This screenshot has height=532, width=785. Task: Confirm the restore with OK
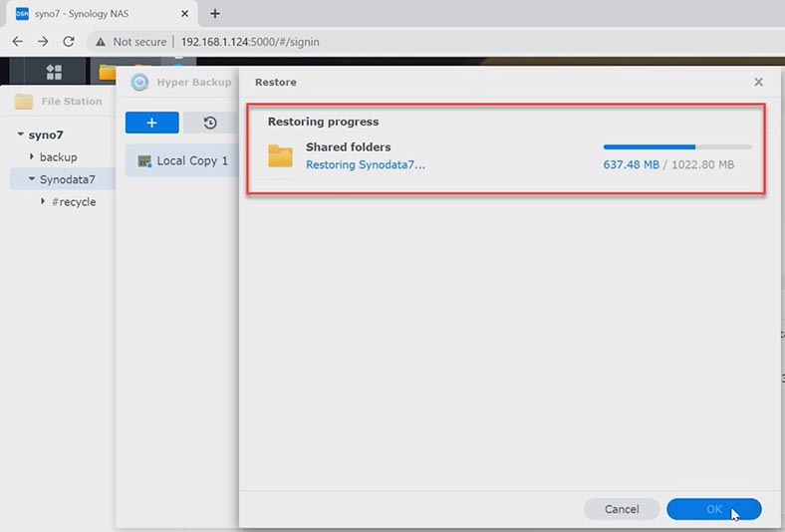714,509
